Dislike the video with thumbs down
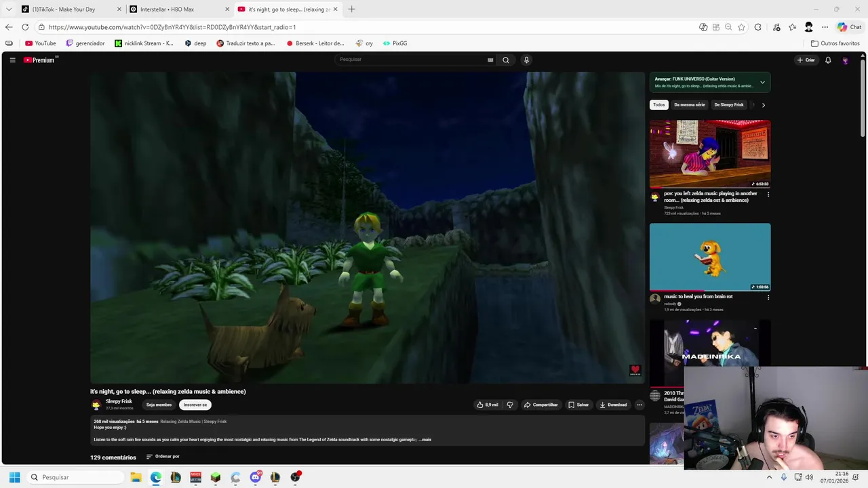868x488 pixels. (510, 405)
